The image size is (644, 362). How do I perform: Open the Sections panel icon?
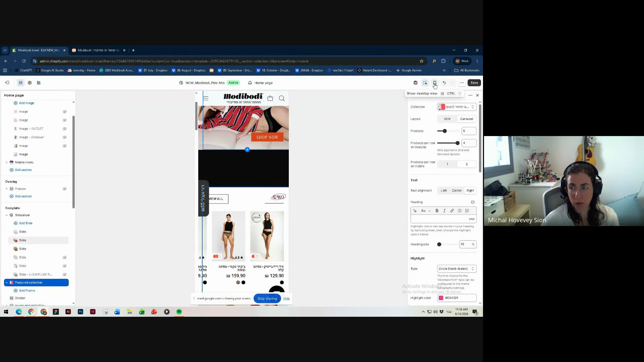click(x=20, y=83)
